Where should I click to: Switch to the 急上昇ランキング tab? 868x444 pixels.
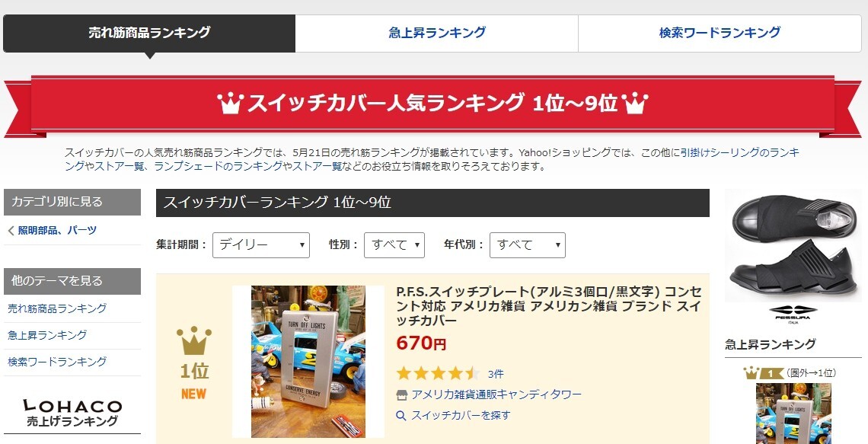coord(437,34)
